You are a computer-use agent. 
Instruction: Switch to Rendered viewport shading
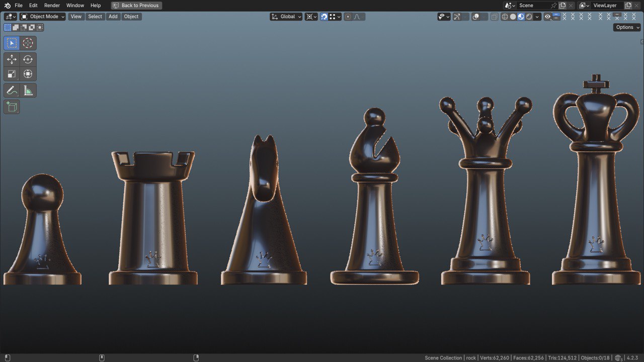tap(529, 17)
